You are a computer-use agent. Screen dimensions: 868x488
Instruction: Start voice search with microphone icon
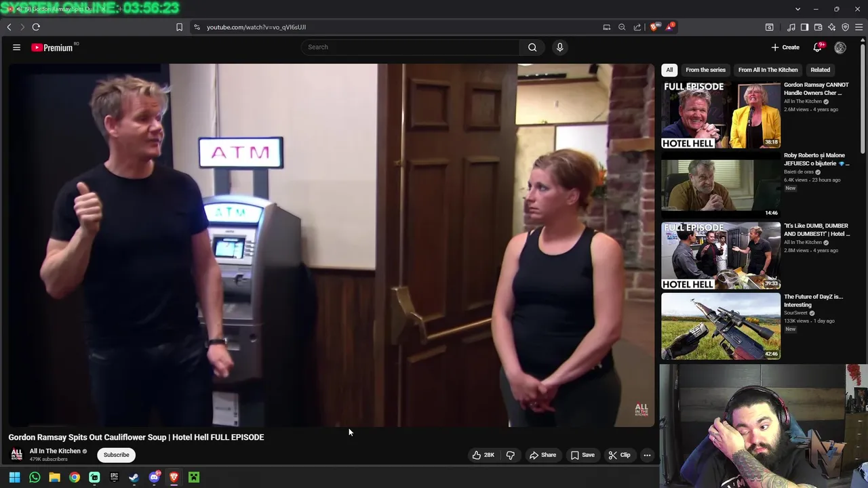[559, 47]
